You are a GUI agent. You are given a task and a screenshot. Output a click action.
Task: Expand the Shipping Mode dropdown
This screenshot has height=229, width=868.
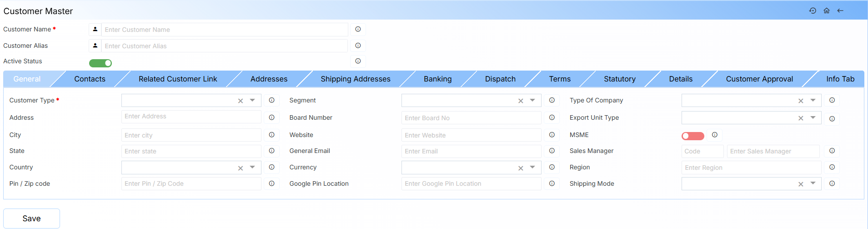point(813,183)
